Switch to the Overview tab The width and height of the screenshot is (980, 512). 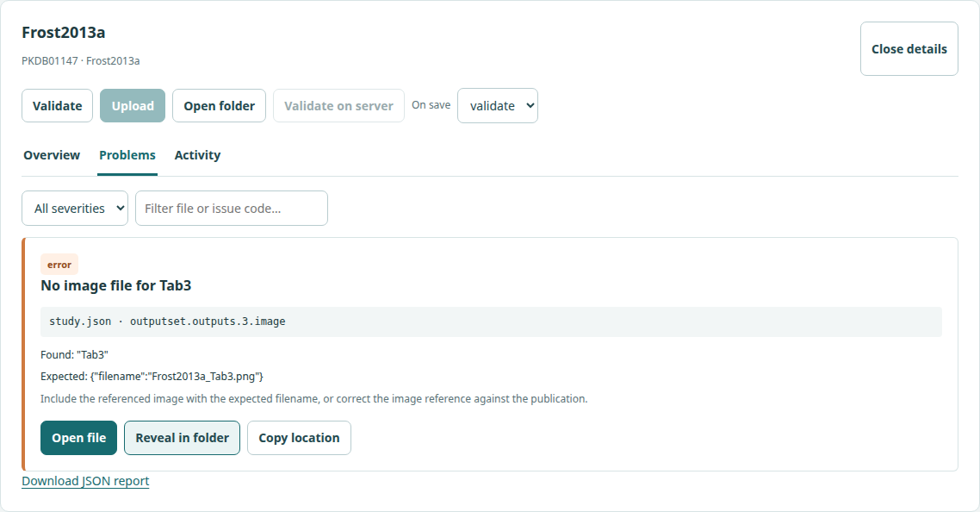pyautogui.click(x=52, y=155)
